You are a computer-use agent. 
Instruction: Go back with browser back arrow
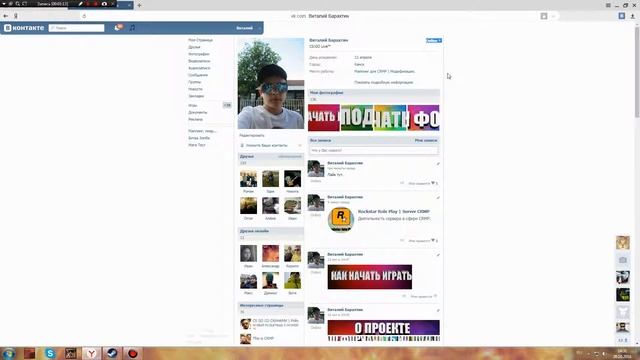tap(6, 16)
